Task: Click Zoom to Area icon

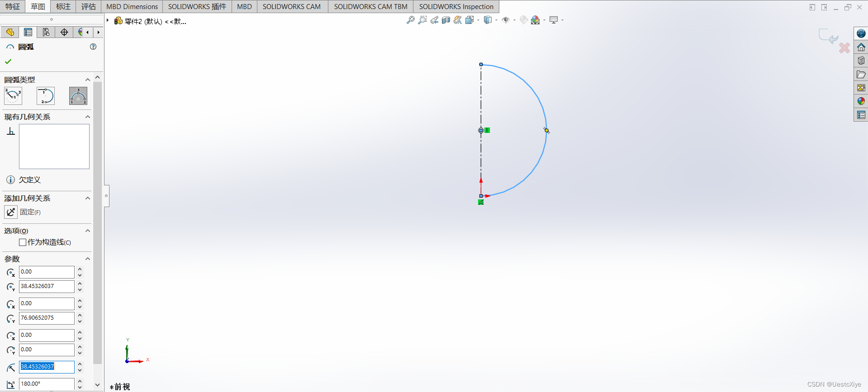Action: tap(422, 20)
